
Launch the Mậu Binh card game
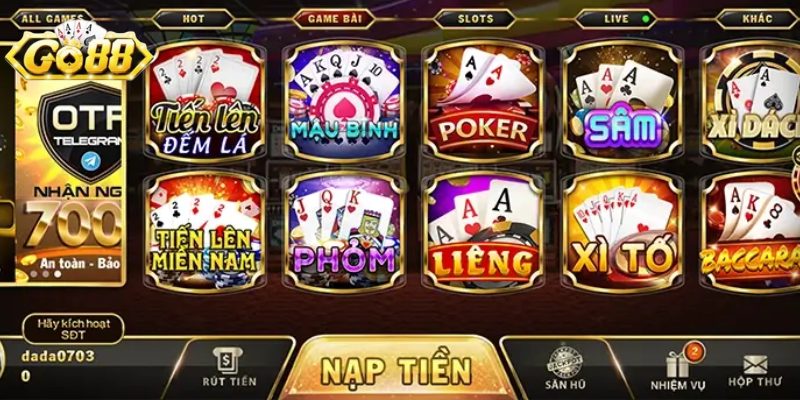coord(344,101)
